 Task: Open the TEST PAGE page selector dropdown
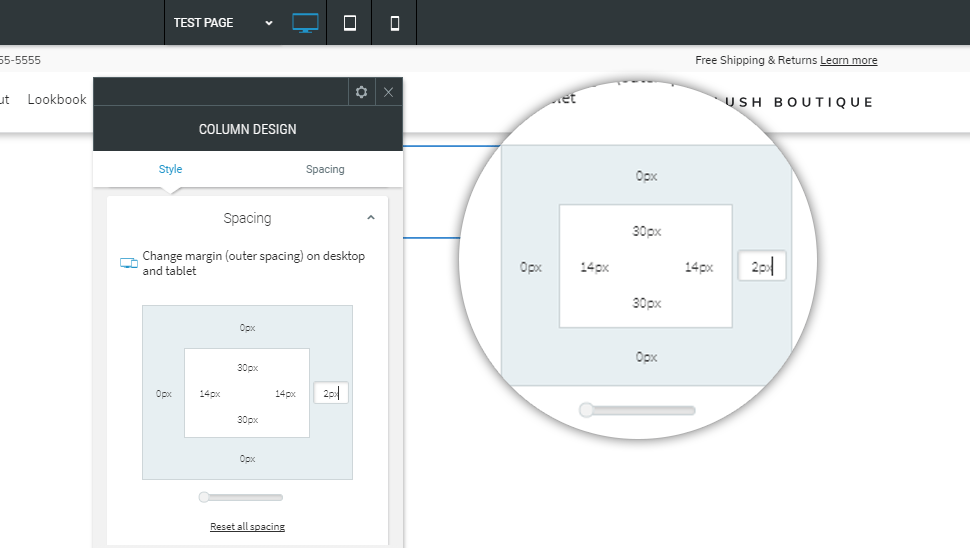222,23
